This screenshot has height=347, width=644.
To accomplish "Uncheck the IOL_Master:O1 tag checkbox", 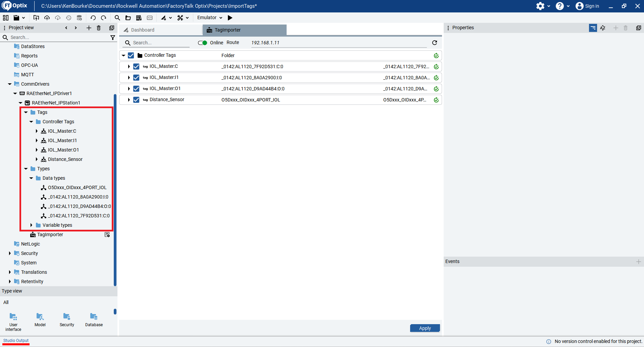I will (136, 89).
